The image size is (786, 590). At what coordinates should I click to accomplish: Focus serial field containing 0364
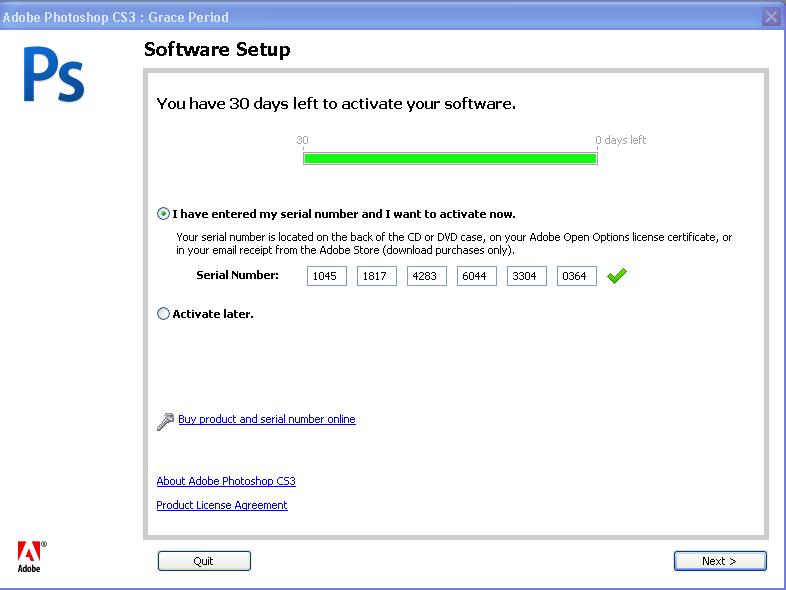576,276
